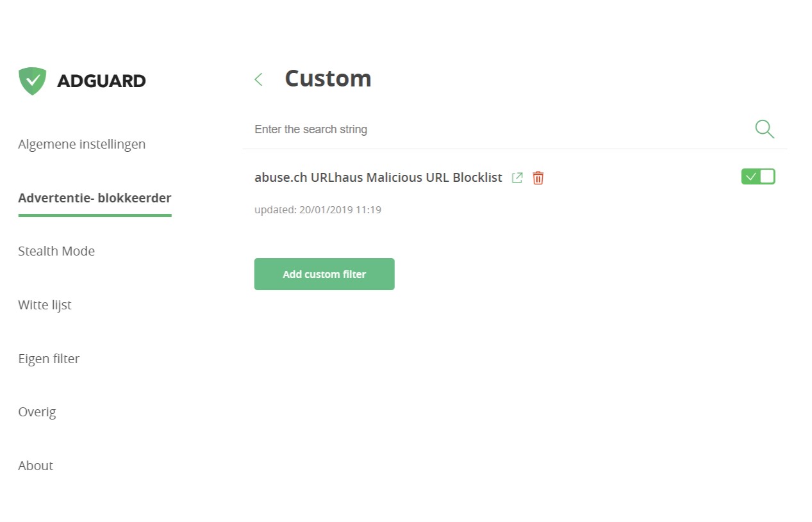Screen dimensions: 812x522
Task: Delete the URLhaus filter with trash icon
Action: [538, 177]
